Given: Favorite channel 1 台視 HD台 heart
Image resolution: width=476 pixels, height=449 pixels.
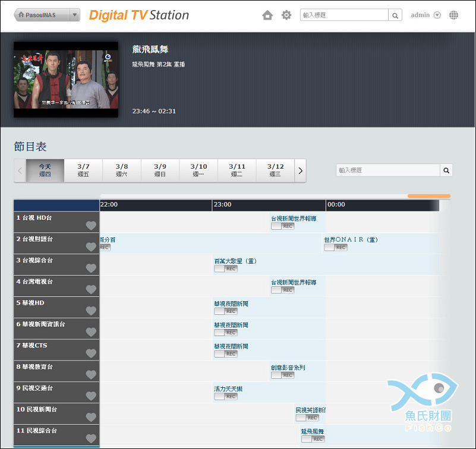Looking at the screenshot, I should pyautogui.click(x=91, y=226).
